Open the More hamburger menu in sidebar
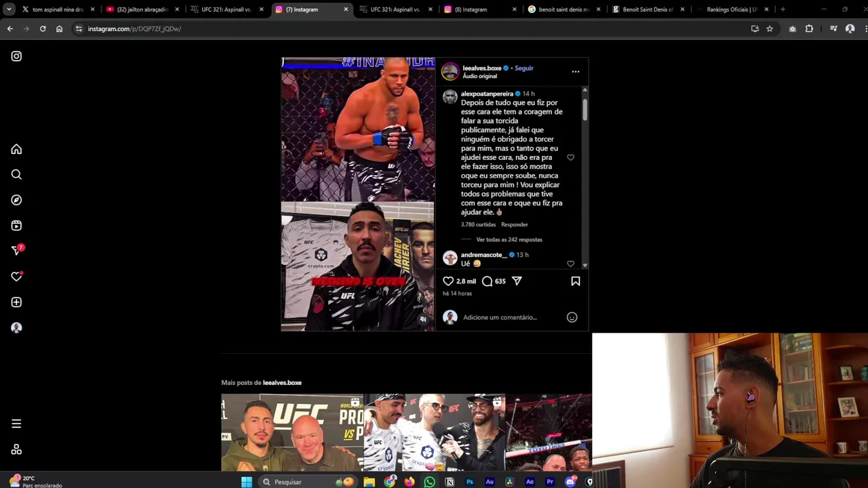This screenshot has width=868, height=488. click(x=16, y=424)
